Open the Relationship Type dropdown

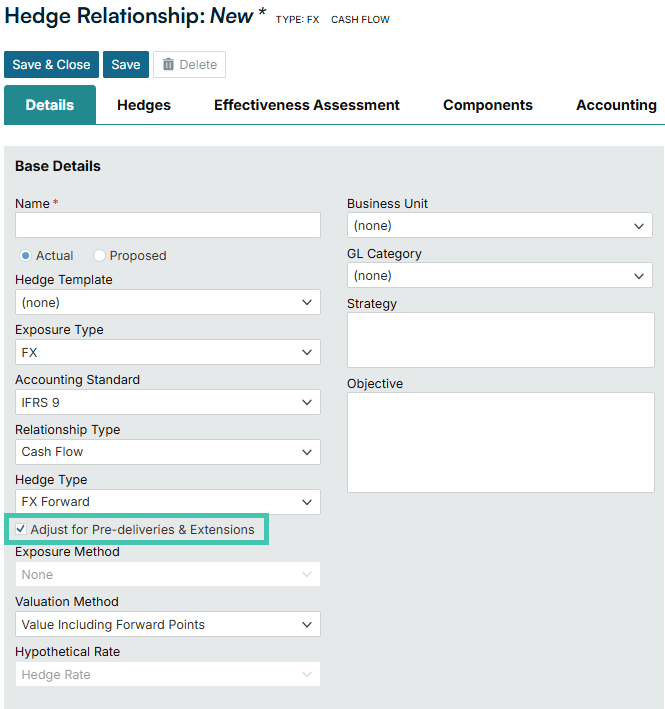[168, 452]
